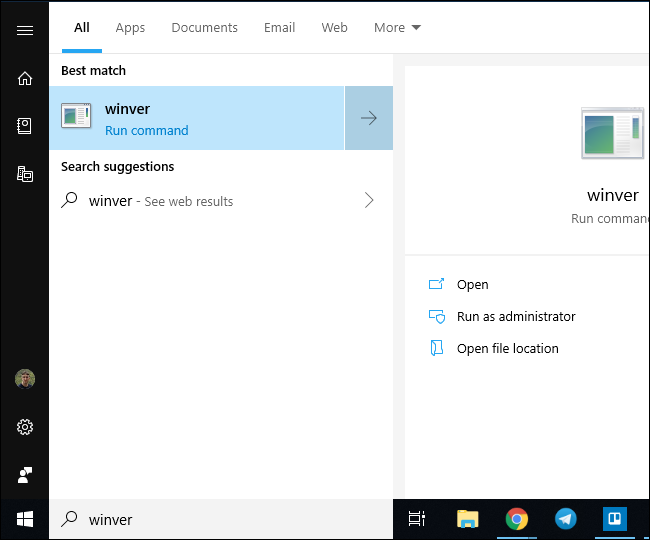Click the search box magnifier icon
The width and height of the screenshot is (650, 540).
coord(69,519)
